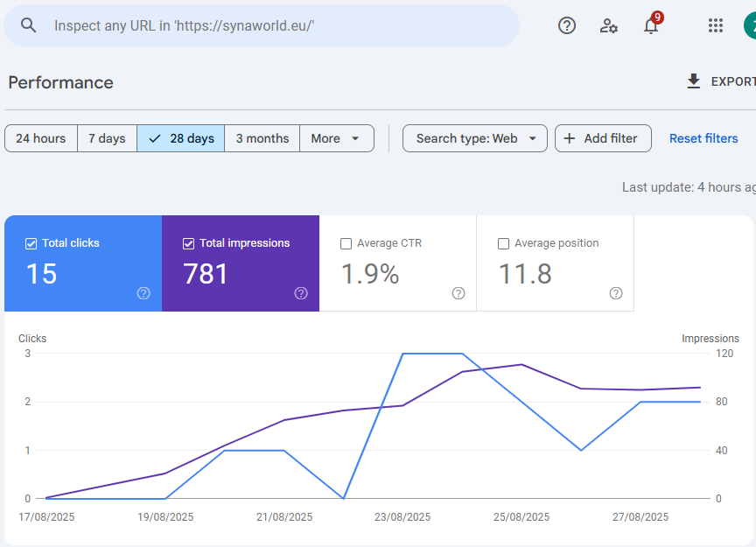Enable the Average CTR checkbox
This screenshot has height=547, width=756.
pyautogui.click(x=346, y=242)
